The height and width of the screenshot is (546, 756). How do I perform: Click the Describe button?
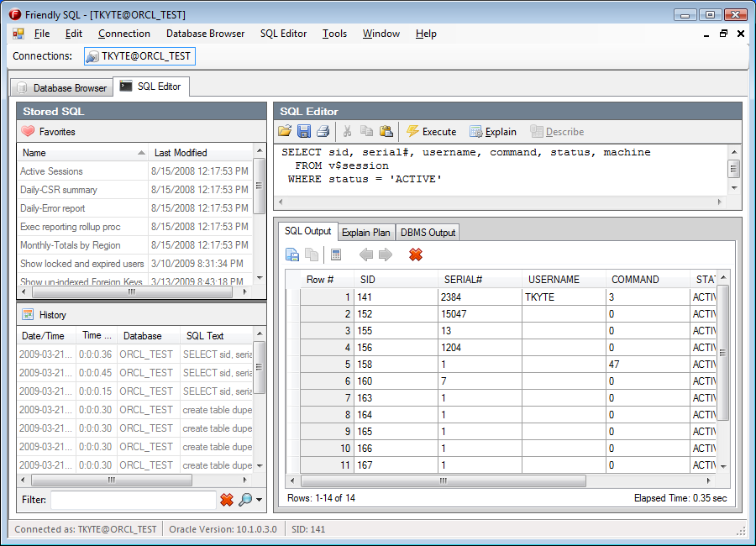557,132
